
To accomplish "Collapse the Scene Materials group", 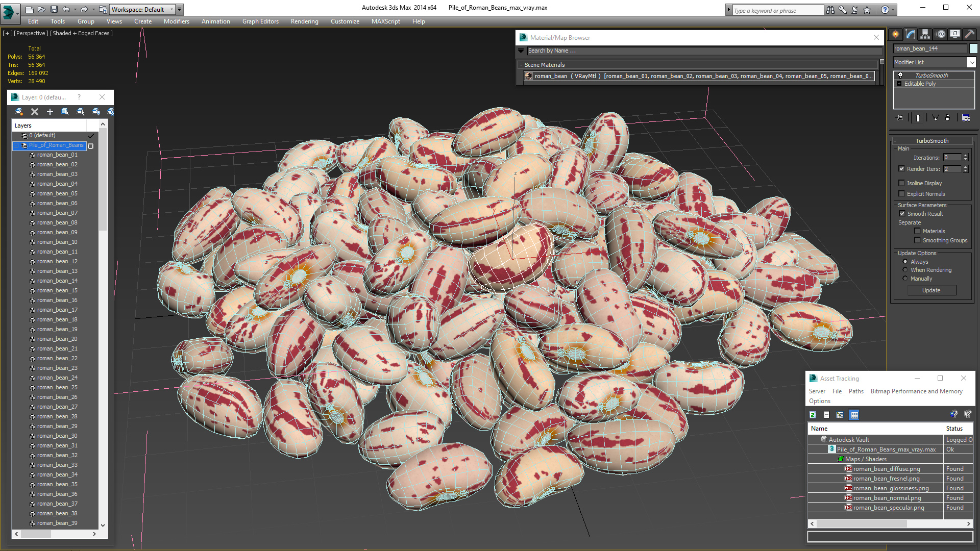I will pos(521,65).
